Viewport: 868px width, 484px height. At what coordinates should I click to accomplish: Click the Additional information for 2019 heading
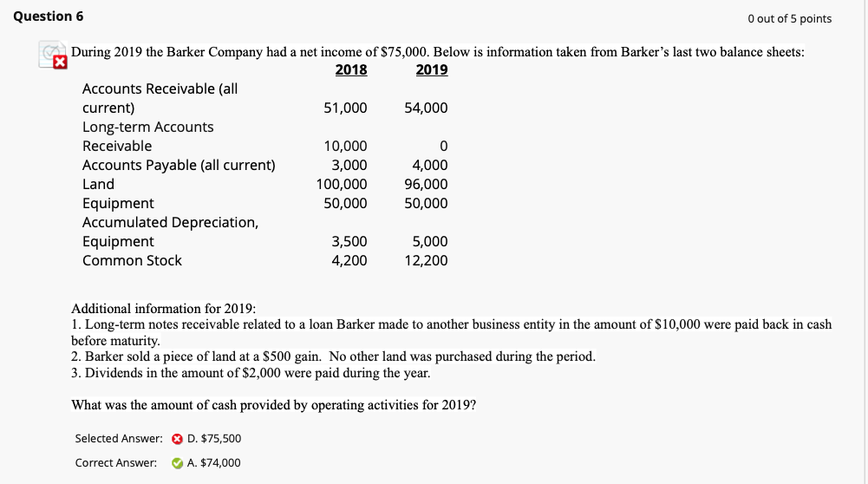pos(163,309)
